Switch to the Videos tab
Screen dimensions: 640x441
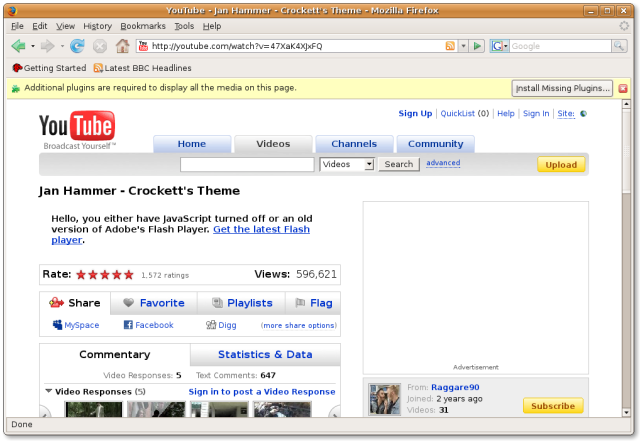[273, 144]
